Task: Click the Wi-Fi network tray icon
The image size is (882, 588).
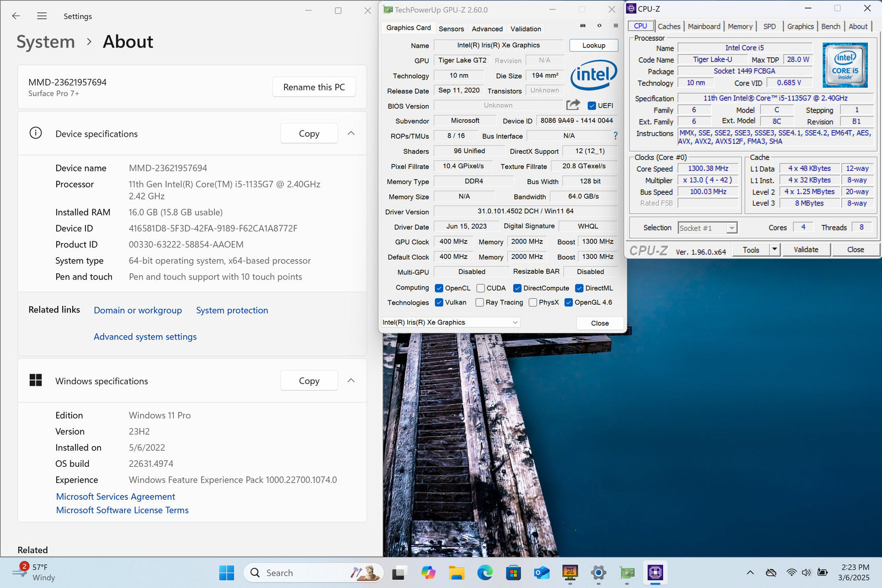Action: [792, 573]
